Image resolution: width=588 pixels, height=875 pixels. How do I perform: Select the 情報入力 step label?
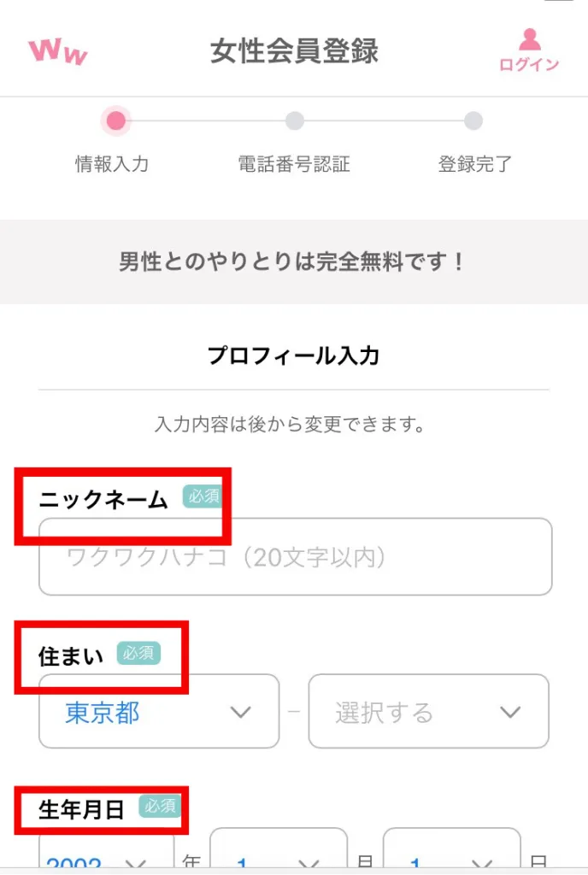pyautogui.click(x=112, y=164)
